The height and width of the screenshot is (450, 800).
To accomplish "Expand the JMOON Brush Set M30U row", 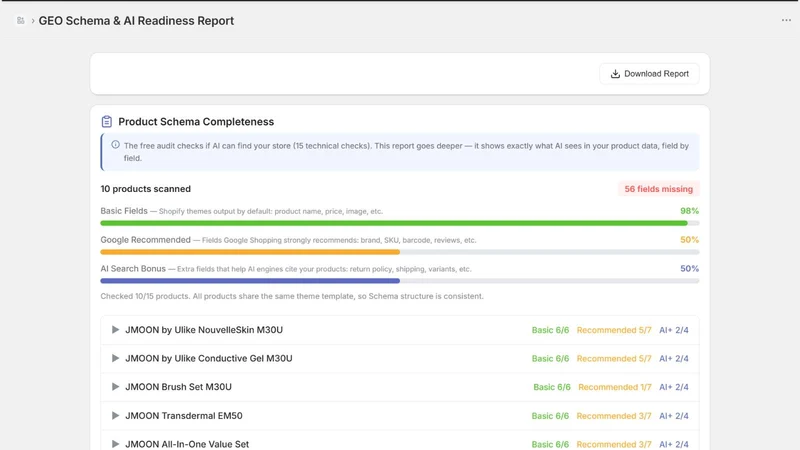I will pos(115,387).
